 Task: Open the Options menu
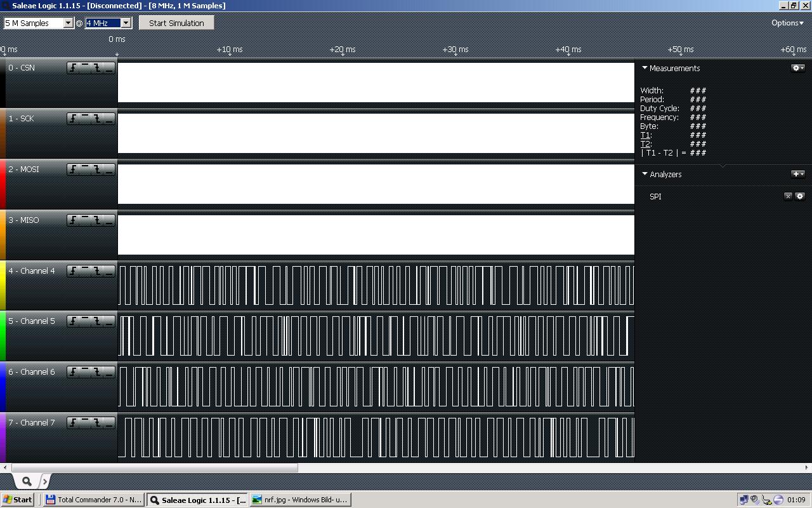(787, 23)
